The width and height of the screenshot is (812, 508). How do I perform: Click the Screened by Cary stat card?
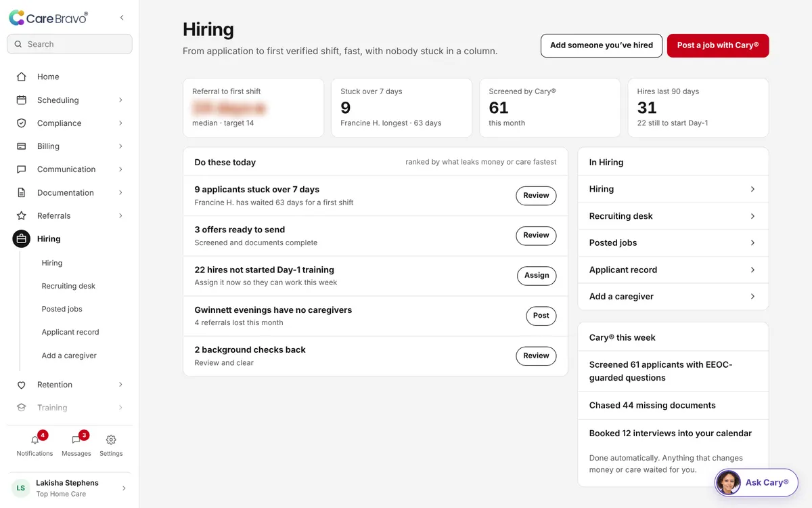pos(549,108)
